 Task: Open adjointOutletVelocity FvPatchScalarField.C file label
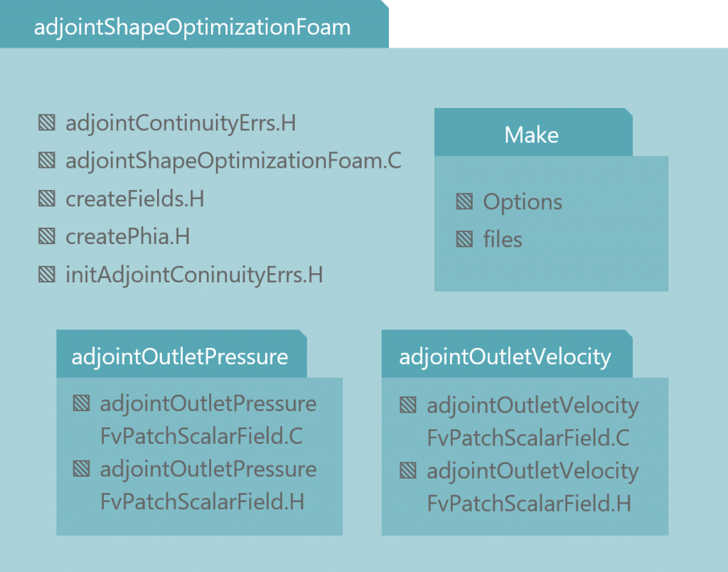point(533,421)
